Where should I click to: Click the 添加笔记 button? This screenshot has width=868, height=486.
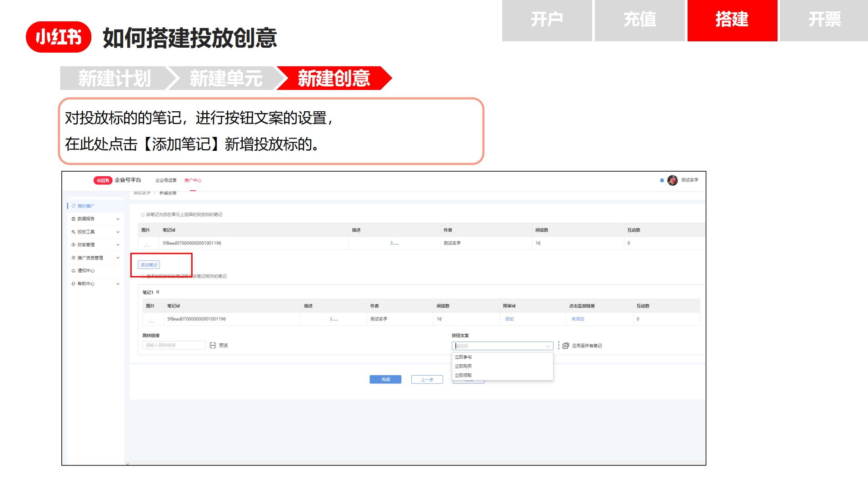click(149, 264)
